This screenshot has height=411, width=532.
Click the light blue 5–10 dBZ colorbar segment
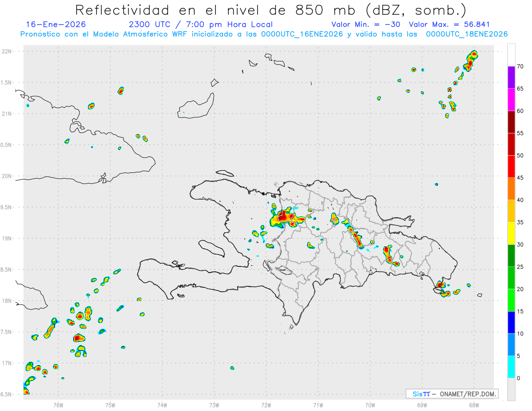pos(511,345)
